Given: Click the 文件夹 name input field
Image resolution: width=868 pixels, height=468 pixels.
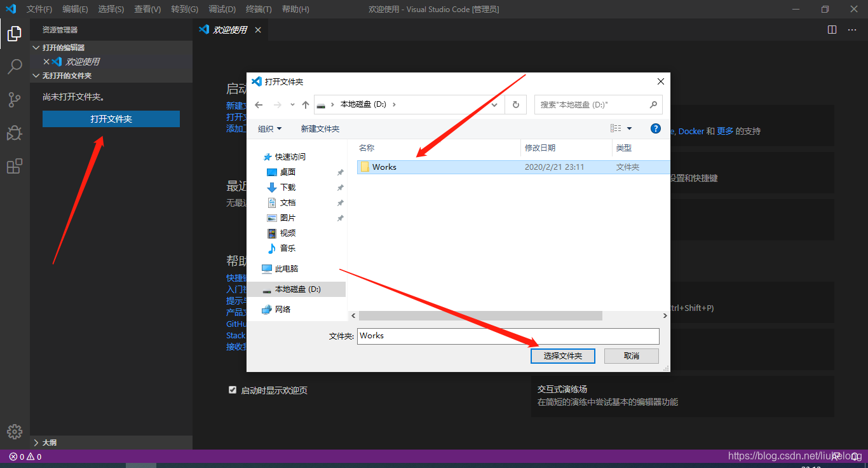Looking at the screenshot, I should coord(508,336).
